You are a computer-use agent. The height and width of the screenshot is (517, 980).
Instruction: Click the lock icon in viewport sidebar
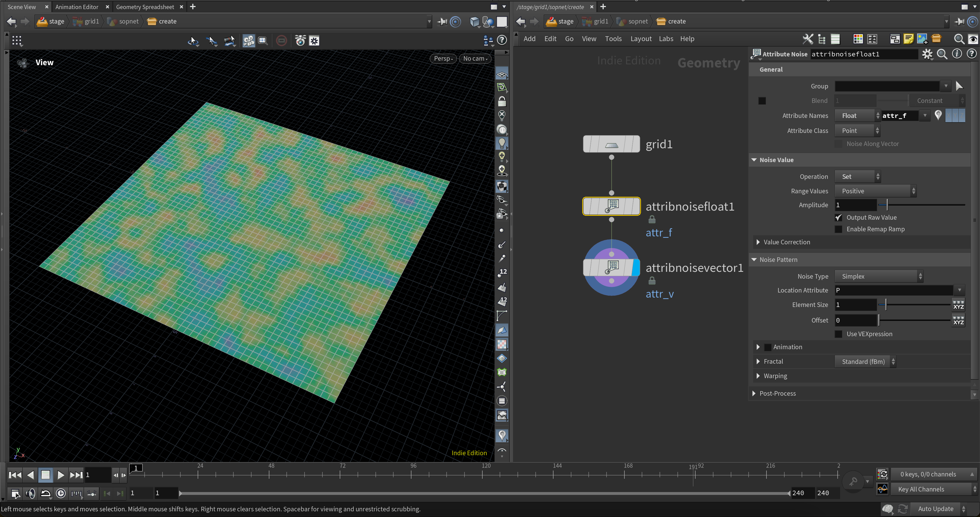pos(502,101)
